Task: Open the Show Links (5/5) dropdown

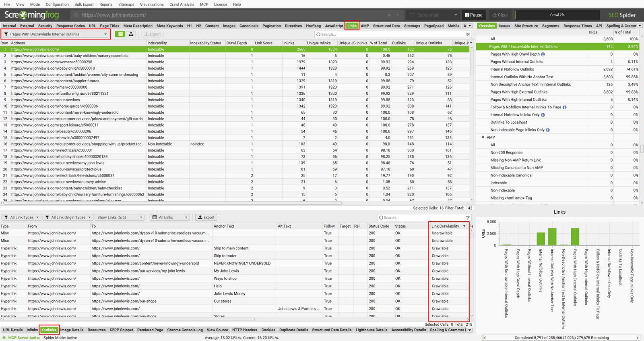Action: pyautogui.click(x=120, y=217)
